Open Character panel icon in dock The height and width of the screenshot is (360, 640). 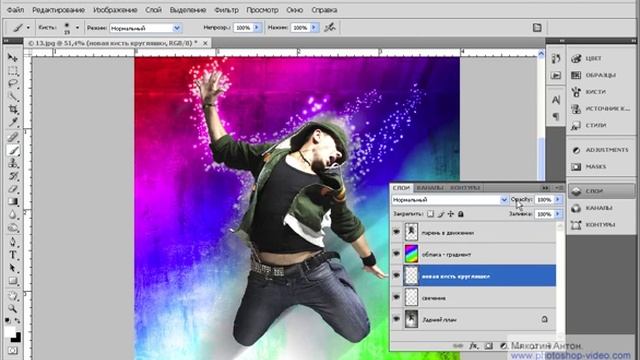pos(556,100)
